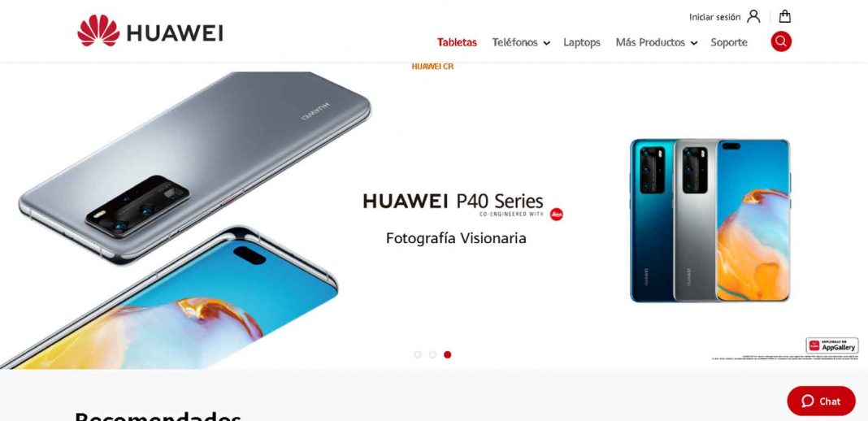Click the three P40 phones image
The height and width of the screenshot is (421, 868).
[710, 220]
